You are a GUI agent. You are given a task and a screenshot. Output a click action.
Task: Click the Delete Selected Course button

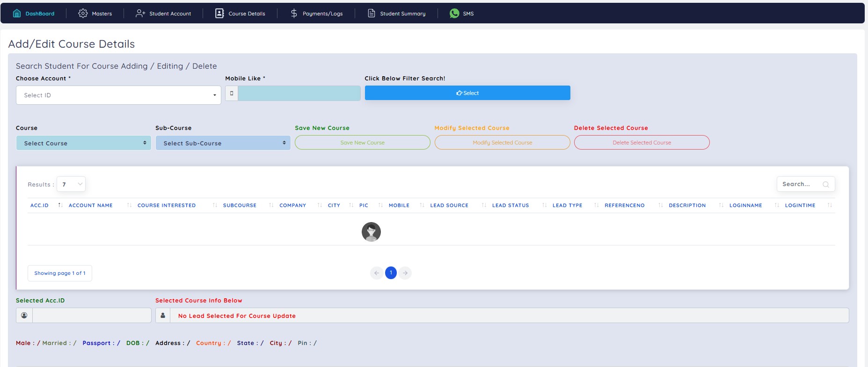click(x=642, y=143)
